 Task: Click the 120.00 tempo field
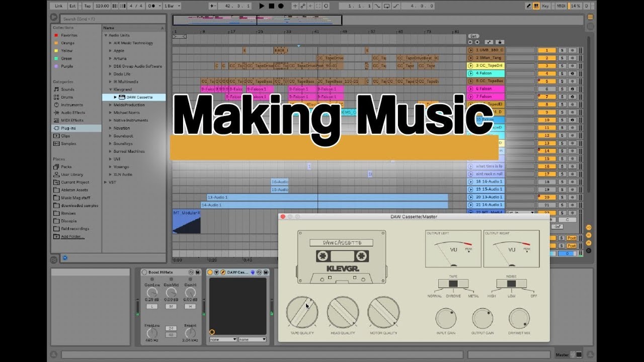click(x=102, y=6)
